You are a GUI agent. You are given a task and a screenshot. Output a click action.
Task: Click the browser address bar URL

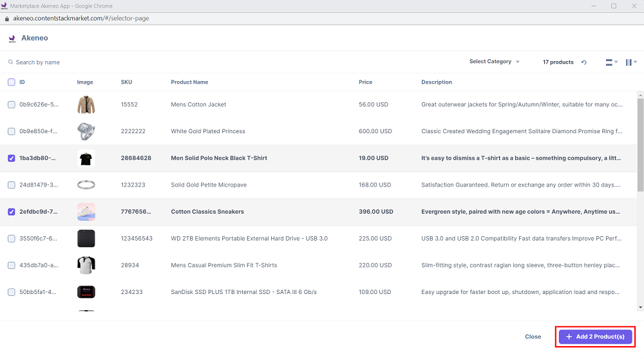coord(81,19)
